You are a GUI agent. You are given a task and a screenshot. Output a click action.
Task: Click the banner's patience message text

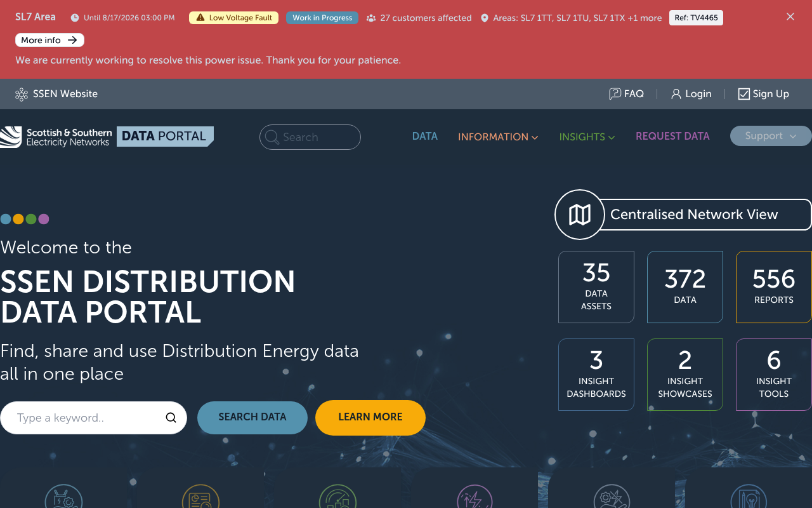point(208,60)
